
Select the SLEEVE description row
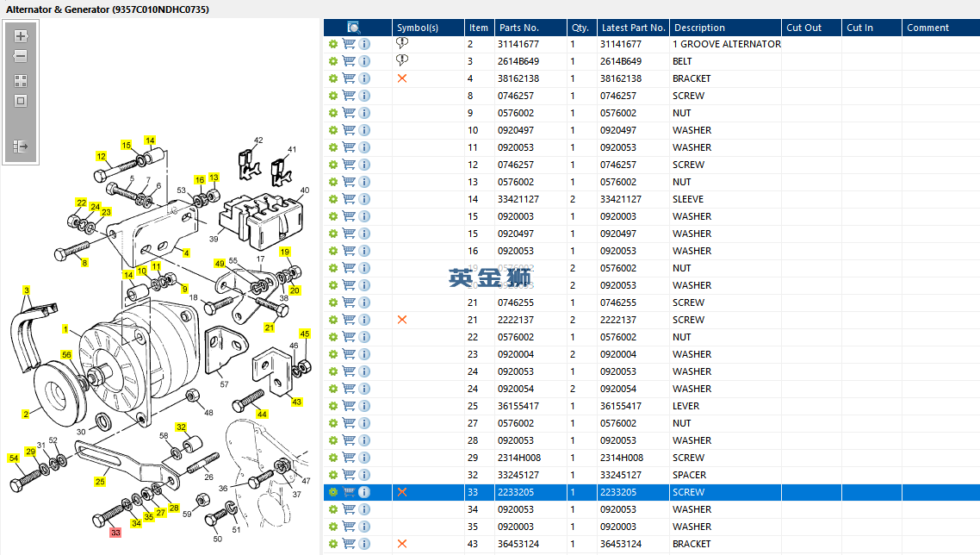click(687, 199)
